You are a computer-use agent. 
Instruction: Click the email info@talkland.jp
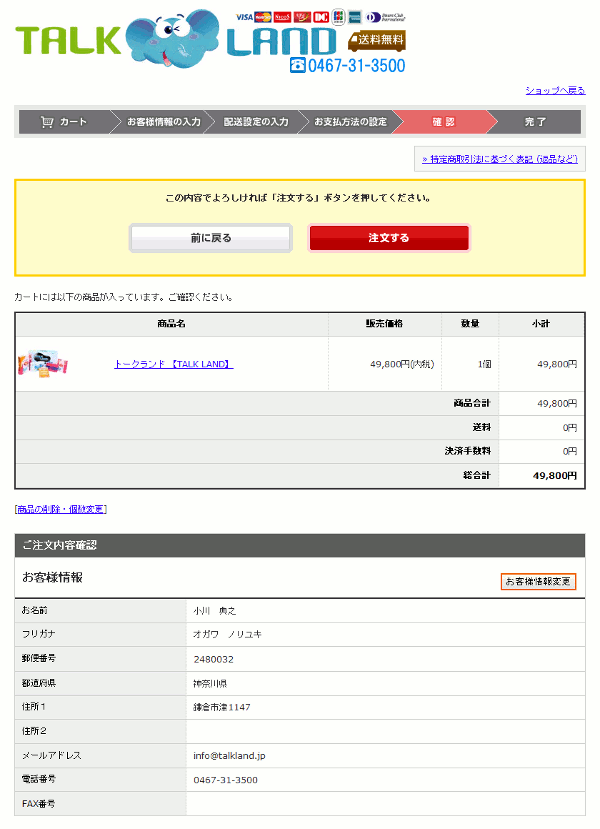229,756
